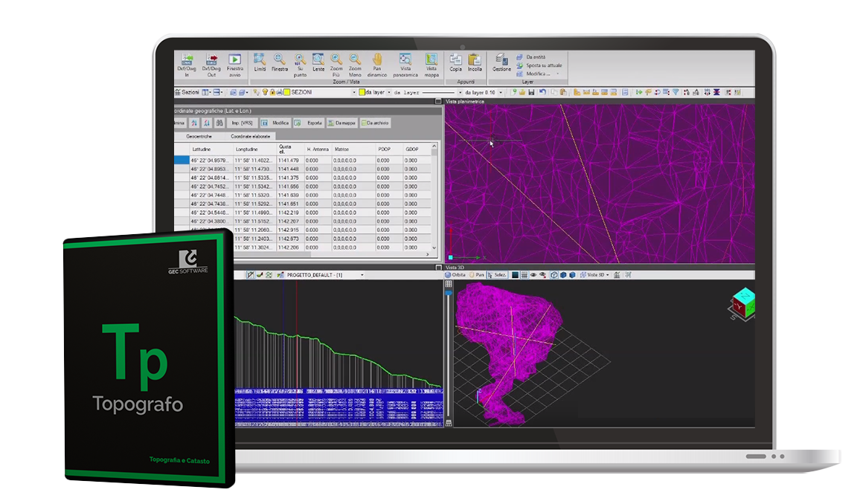This screenshot has width=863, height=504.
Task: Click the floppy disk save icon
Action: [531, 92]
